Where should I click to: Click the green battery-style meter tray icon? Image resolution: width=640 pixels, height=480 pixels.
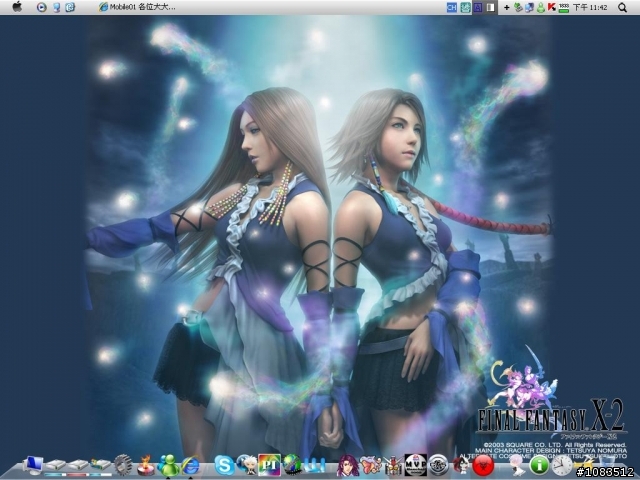tap(564, 7)
